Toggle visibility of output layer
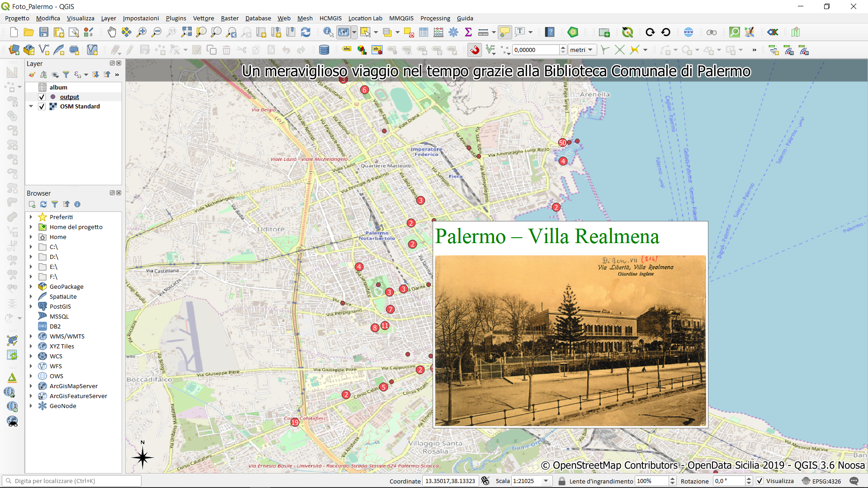Image resolution: width=868 pixels, height=488 pixels. pos(42,97)
